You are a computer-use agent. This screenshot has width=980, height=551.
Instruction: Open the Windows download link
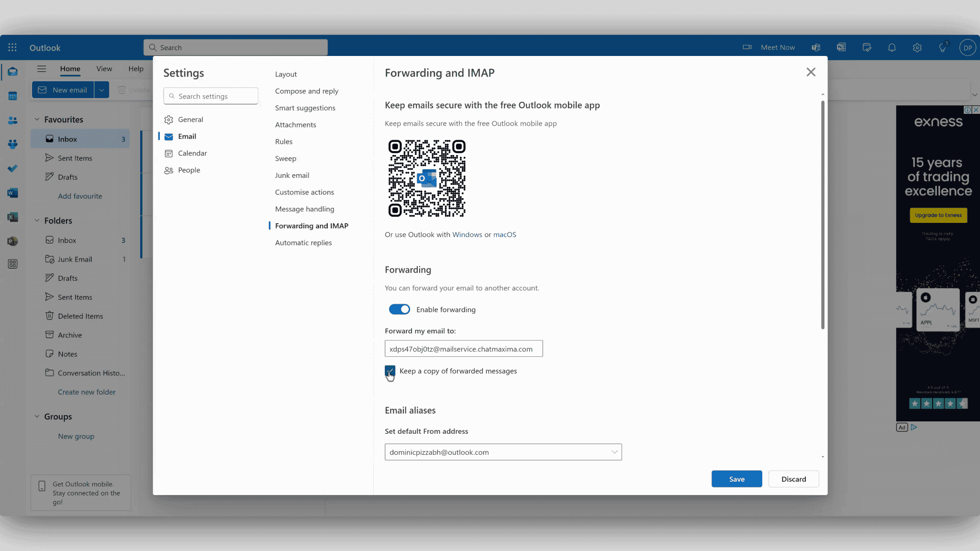point(467,235)
